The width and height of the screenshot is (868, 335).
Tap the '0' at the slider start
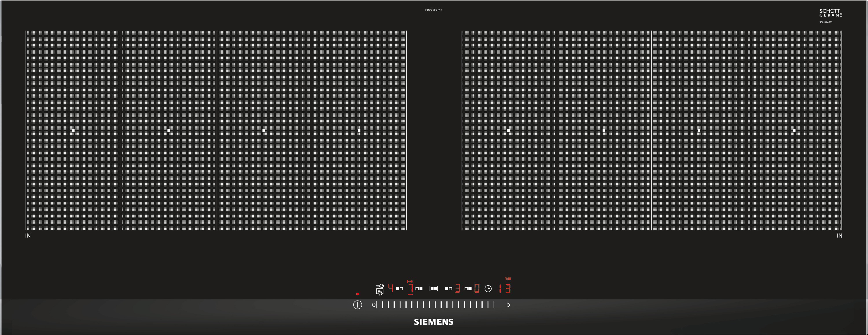(373, 305)
